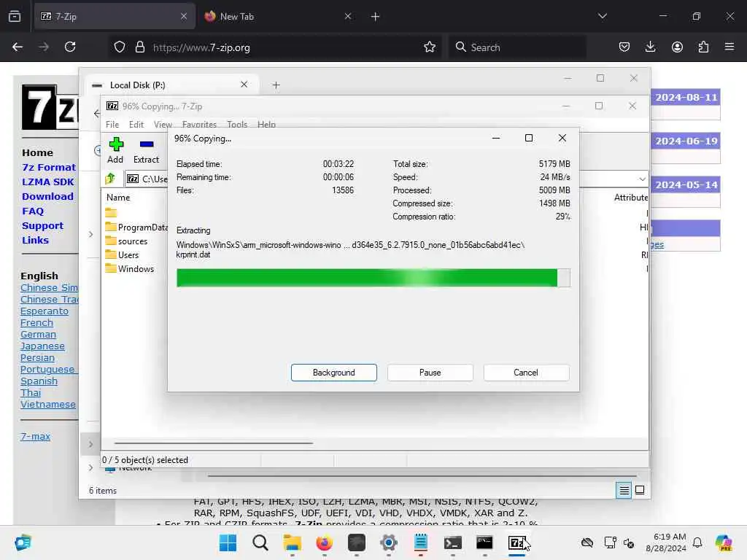The image size is (747, 560).
Task: Click the 7-Zip horizontal scrollbar
Action: click(214, 443)
